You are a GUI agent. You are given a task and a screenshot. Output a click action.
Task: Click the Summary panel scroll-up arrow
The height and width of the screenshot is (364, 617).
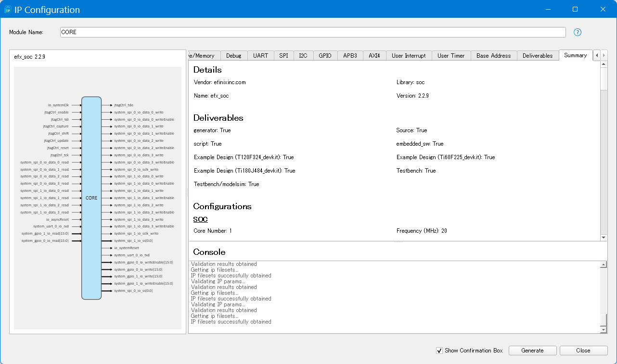pyautogui.click(x=604, y=65)
